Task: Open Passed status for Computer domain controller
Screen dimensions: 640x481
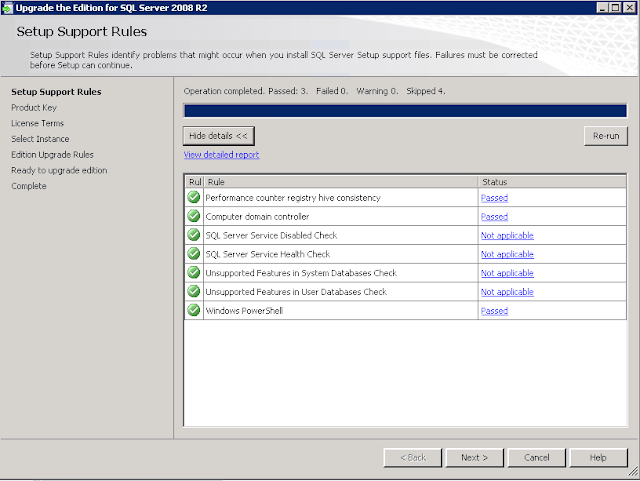Action: tap(494, 217)
